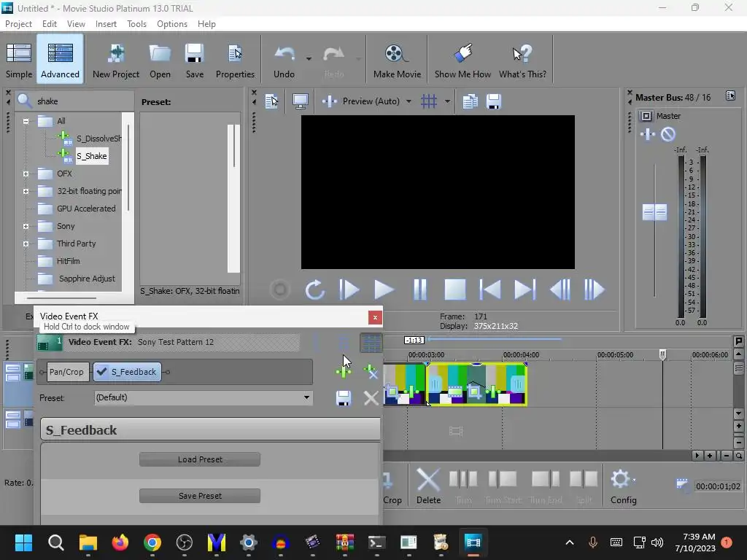
Task: Switch to Advanced editing mode
Action: click(60, 61)
